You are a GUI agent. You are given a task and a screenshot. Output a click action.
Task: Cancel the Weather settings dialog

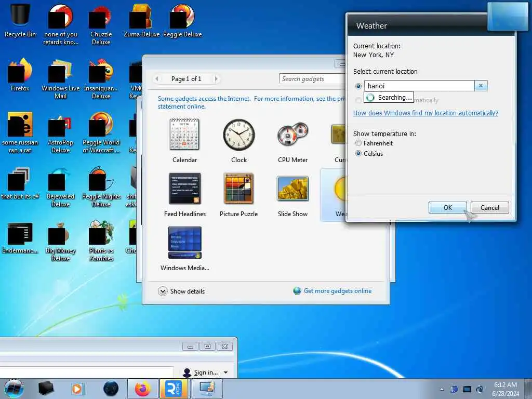click(x=489, y=208)
